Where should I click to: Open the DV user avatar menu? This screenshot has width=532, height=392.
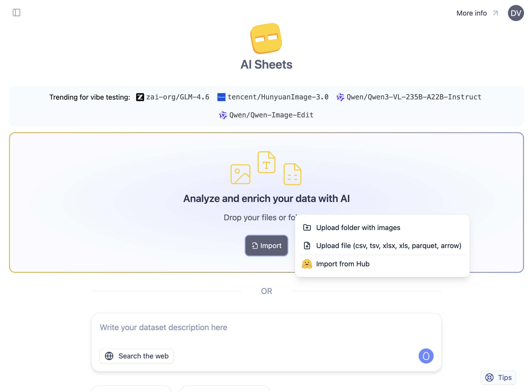pos(515,13)
